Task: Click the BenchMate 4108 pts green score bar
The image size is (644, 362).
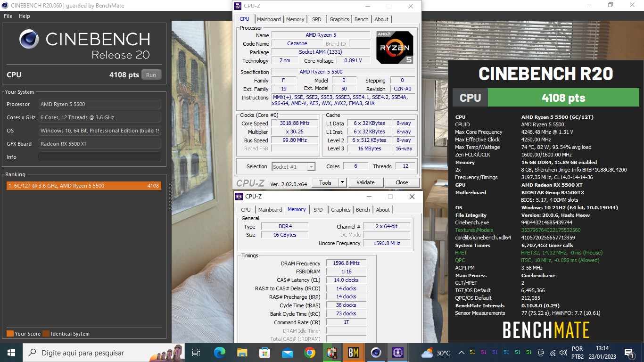Action: (563, 98)
